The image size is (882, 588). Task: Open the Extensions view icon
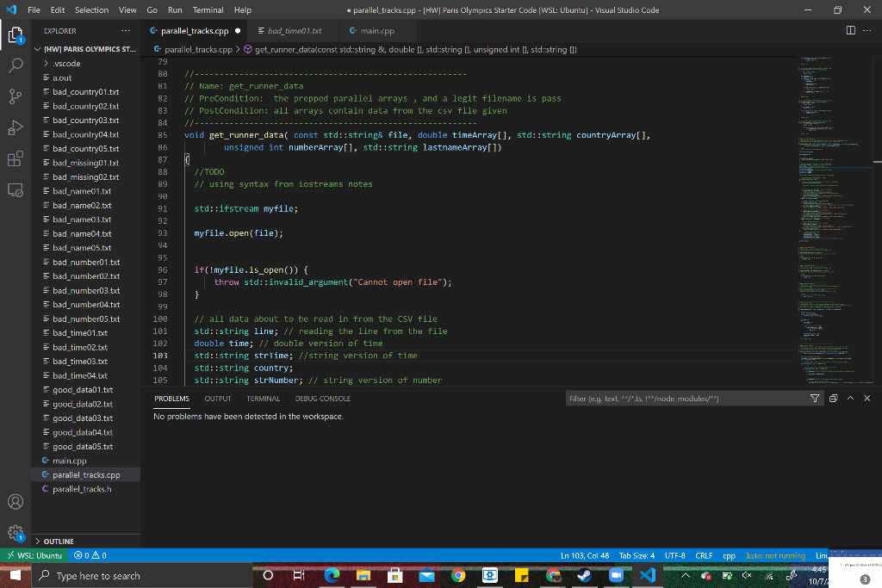[x=16, y=158]
